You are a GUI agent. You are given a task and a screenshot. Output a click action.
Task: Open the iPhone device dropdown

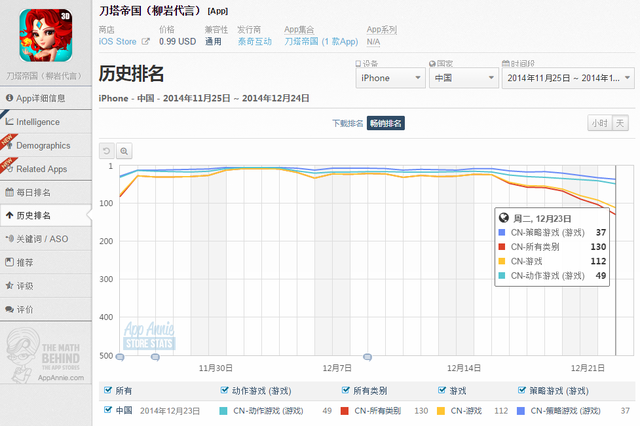(x=391, y=78)
